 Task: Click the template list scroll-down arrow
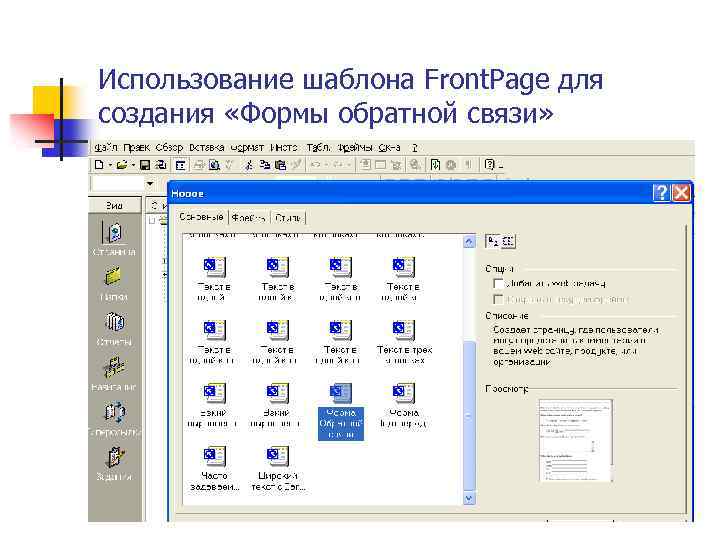pyautogui.click(x=469, y=498)
